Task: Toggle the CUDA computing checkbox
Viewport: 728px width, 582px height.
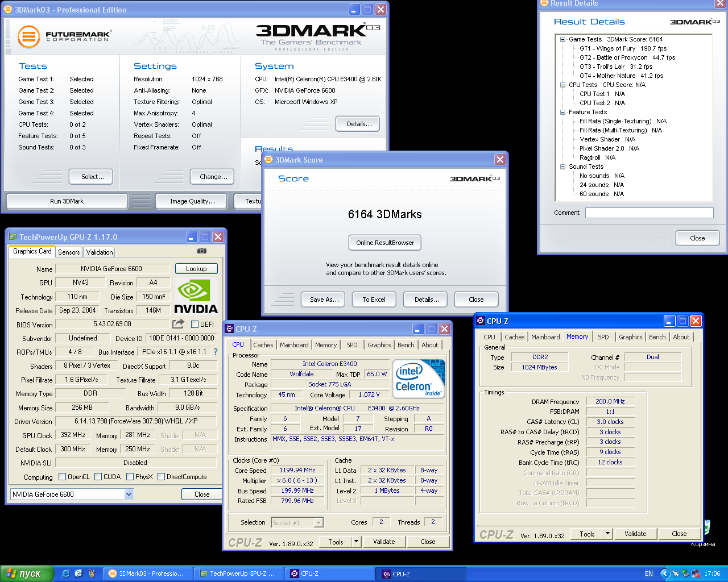Action: pos(98,477)
